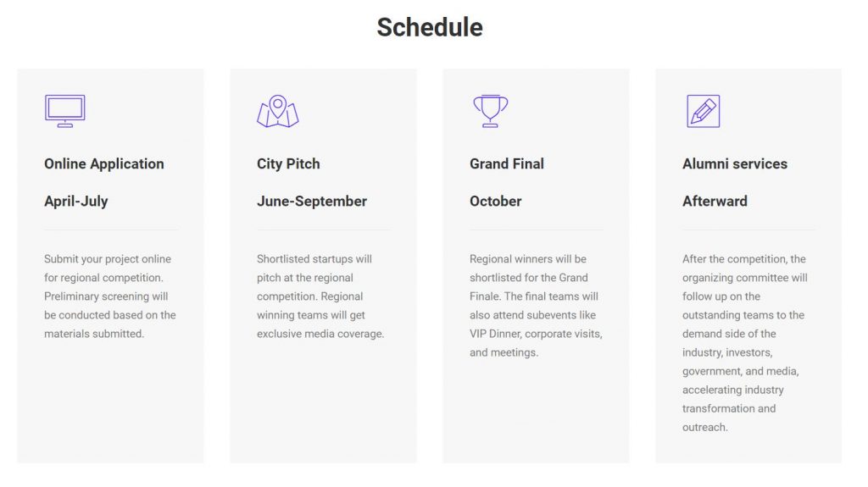The image size is (868, 487).
Task: Click the Alumni services title
Action: 735,163
